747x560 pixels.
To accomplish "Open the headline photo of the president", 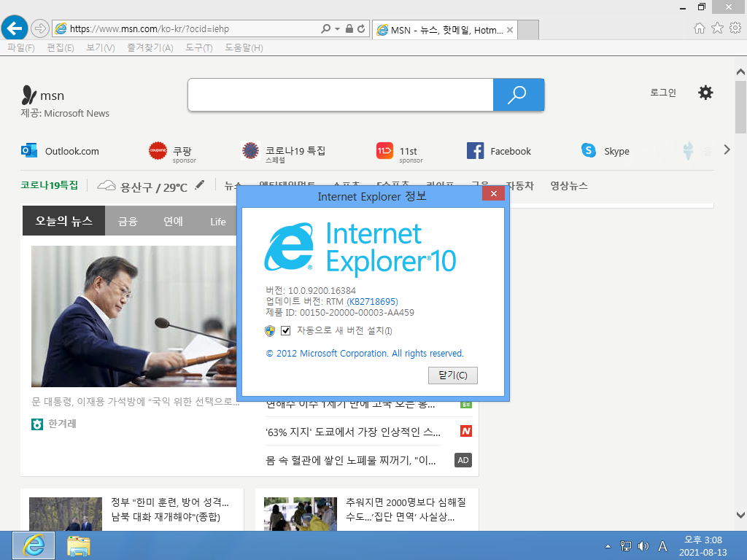I will click(134, 316).
